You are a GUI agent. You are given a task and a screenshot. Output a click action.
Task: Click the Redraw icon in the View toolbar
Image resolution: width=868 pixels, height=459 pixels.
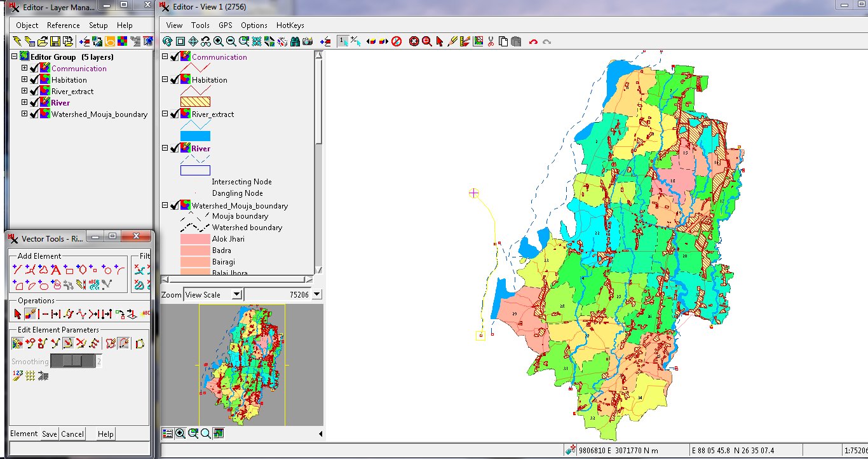168,41
